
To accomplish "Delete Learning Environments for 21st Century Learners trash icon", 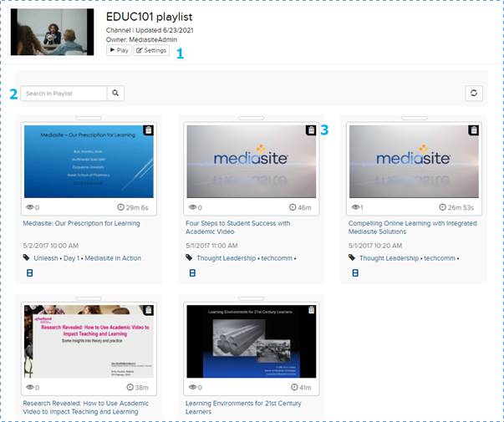I will coord(311,310).
